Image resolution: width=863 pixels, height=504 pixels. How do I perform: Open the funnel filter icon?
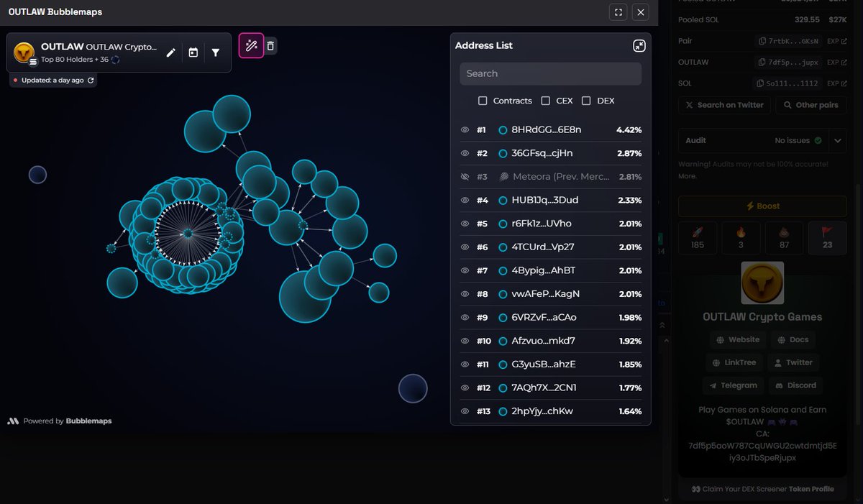click(x=216, y=52)
